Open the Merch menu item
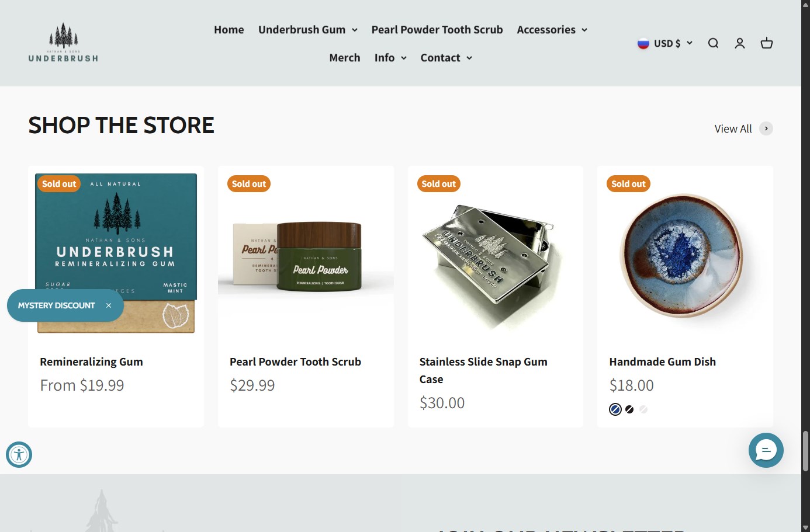The width and height of the screenshot is (810, 532). tap(345, 58)
